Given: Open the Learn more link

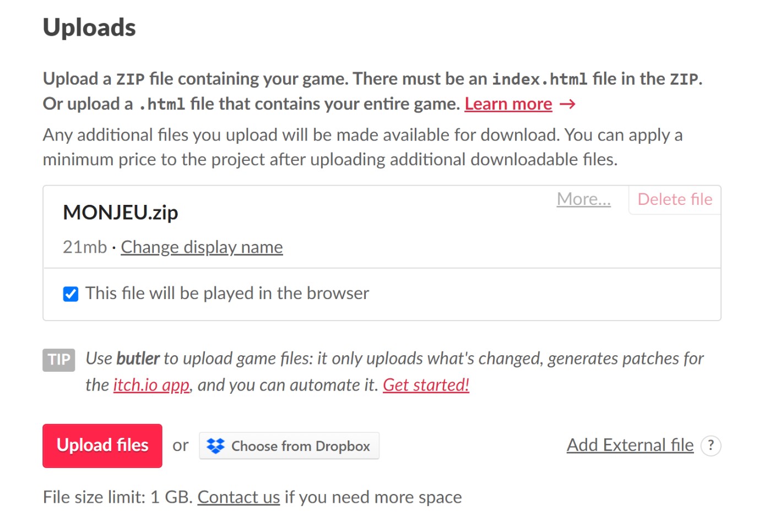Looking at the screenshot, I should click(508, 104).
